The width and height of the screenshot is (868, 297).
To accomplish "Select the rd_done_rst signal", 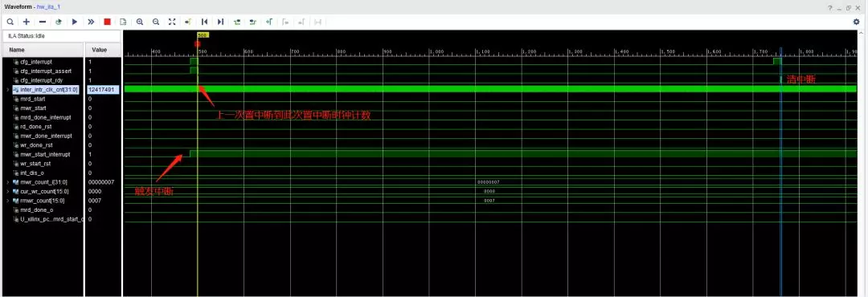I will (x=36, y=127).
